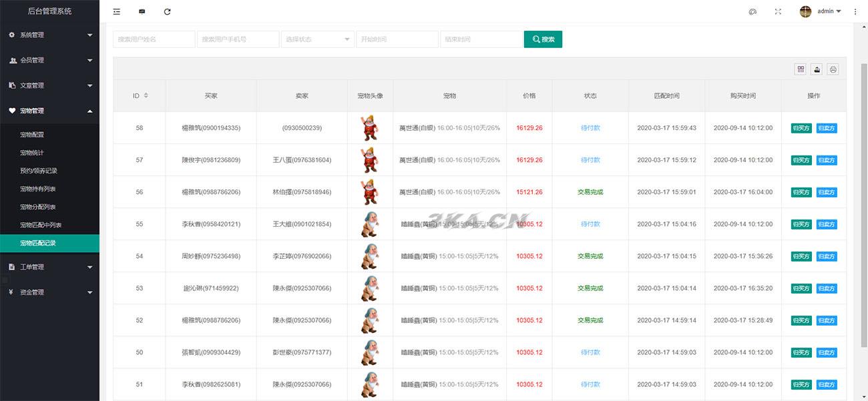
Task: Click the refresh icon in top bar
Action: click(x=167, y=11)
